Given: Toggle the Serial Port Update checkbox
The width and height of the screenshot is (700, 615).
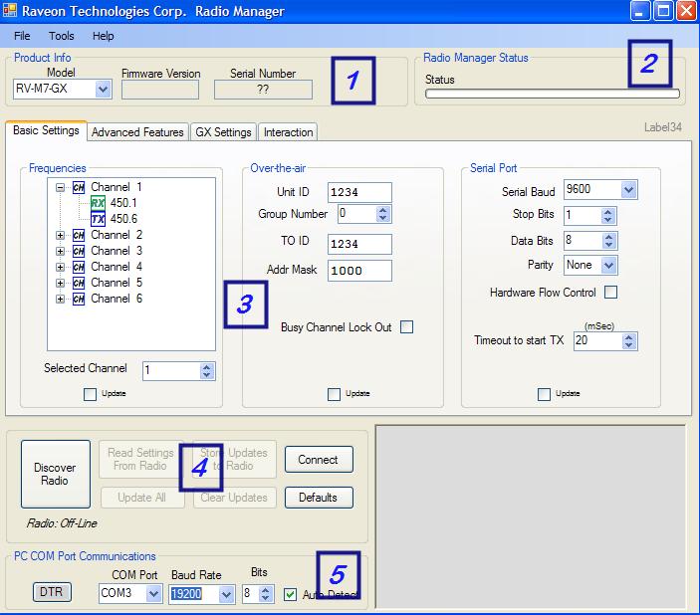Looking at the screenshot, I should coord(544,394).
